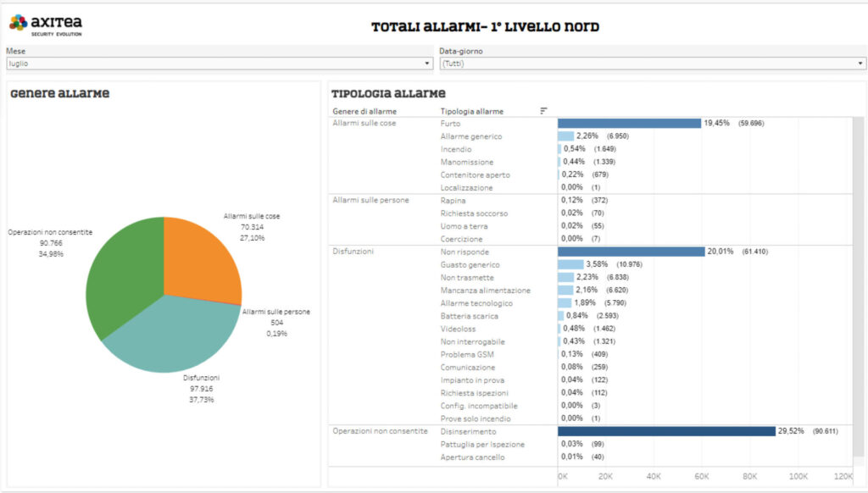
Task: Click the Allarme generico bar
Action: tap(565, 136)
